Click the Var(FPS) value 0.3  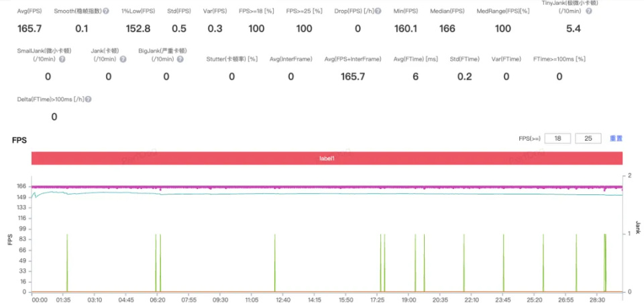215,29
